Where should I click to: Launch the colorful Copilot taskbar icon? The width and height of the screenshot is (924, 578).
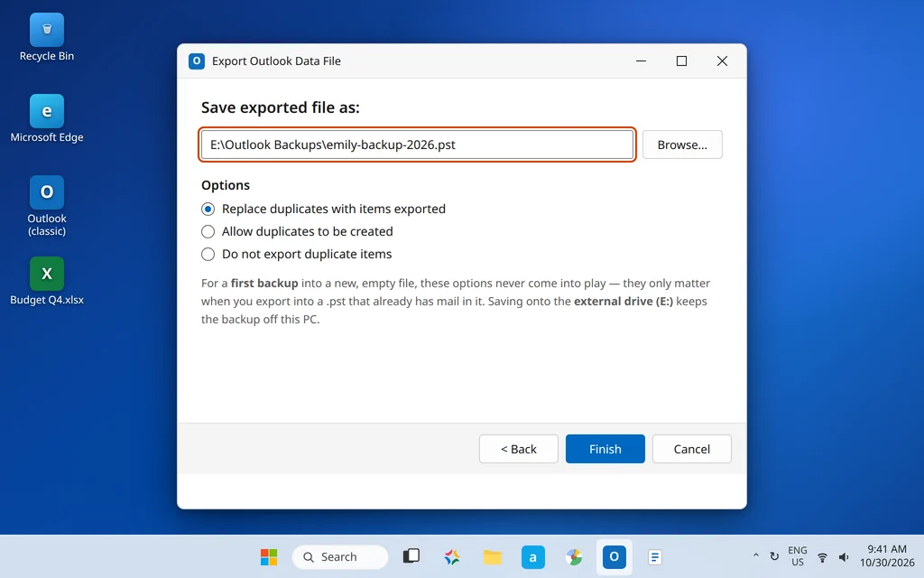(452, 556)
